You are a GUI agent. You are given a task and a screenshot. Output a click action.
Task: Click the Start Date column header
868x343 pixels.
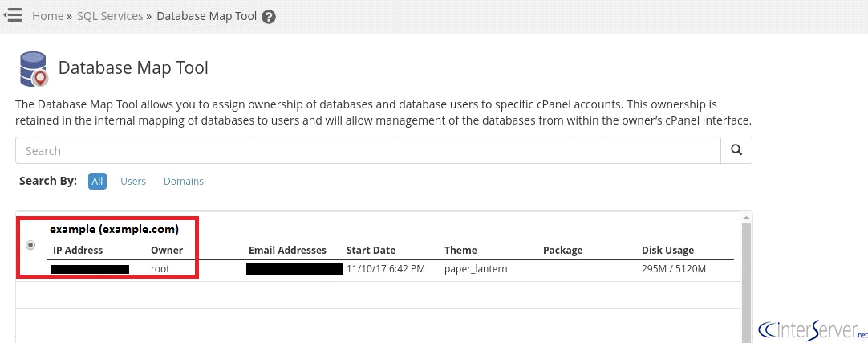click(x=371, y=251)
